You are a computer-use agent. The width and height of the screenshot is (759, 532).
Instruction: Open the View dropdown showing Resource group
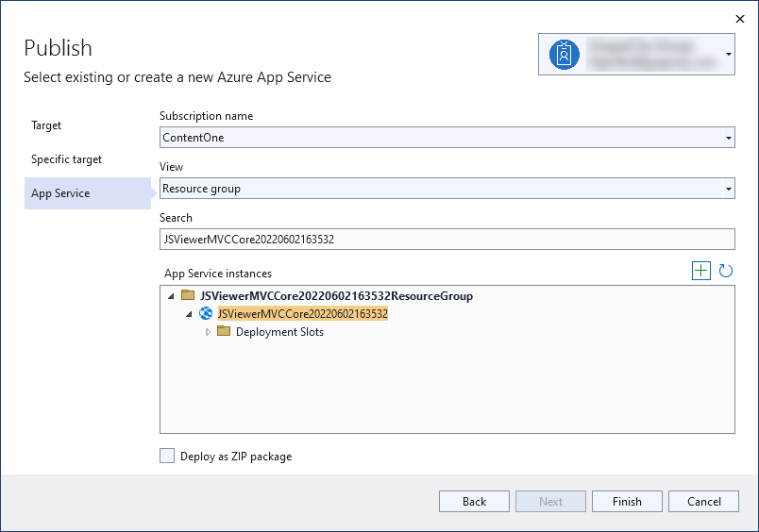tap(447, 188)
